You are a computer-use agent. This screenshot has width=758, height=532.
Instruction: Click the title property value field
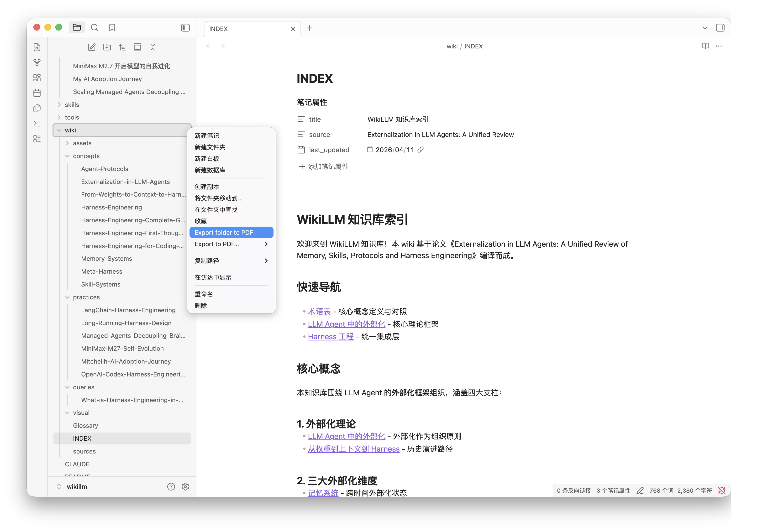[398, 120]
